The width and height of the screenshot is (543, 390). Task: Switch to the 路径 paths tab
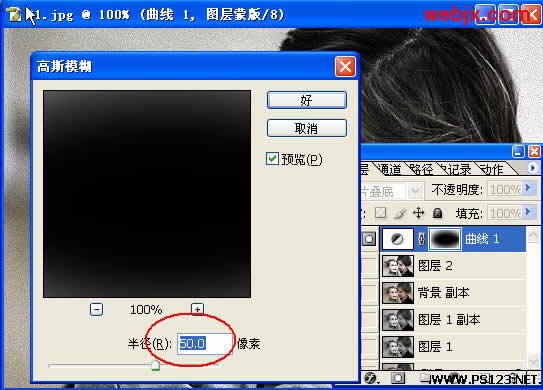(421, 169)
